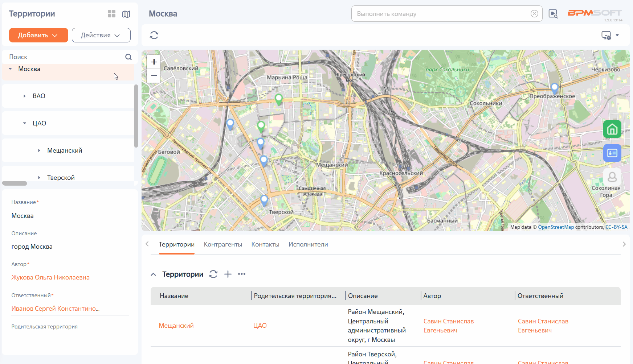Zoom in on the map
The image size is (633, 364).
click(x=154, y=62)
